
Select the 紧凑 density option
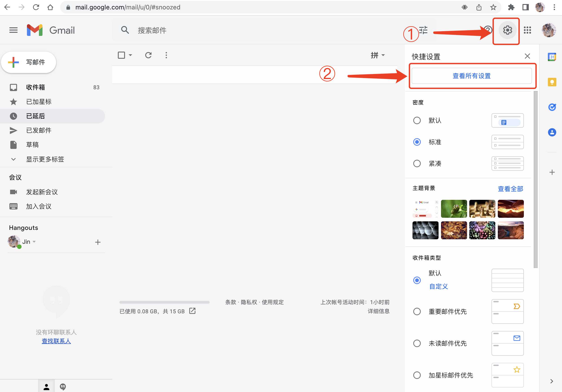pyautogui.click(x=417, y=163)
